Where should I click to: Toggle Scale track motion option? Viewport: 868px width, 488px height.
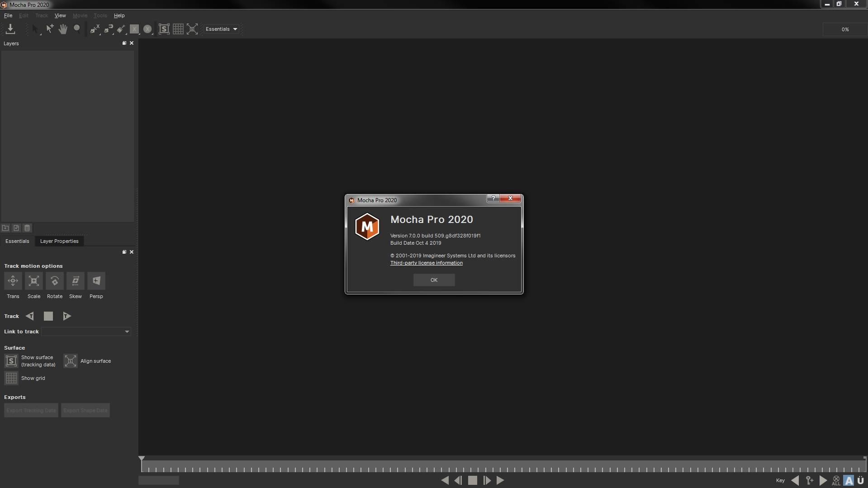(34, 281)
